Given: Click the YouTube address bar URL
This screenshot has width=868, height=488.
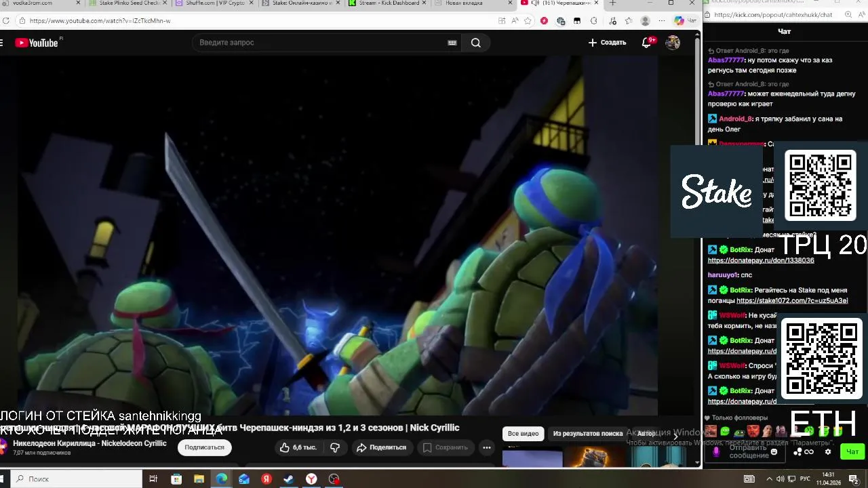Looking at the screenshot, I should 100,21.
